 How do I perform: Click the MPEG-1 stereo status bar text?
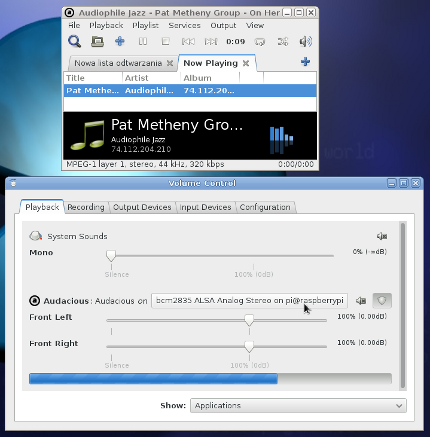[x=145, y=164]
